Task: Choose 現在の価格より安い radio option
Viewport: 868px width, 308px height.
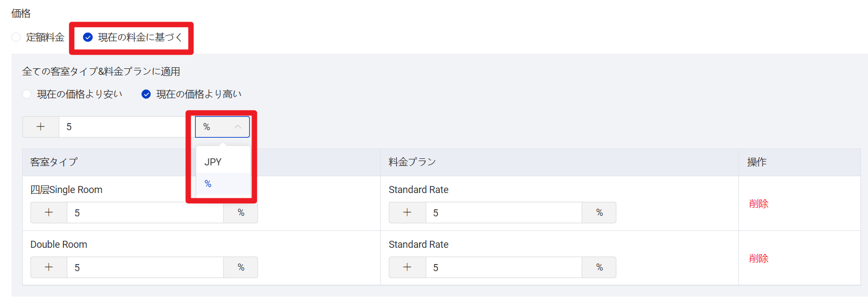Action: point(27,94)
